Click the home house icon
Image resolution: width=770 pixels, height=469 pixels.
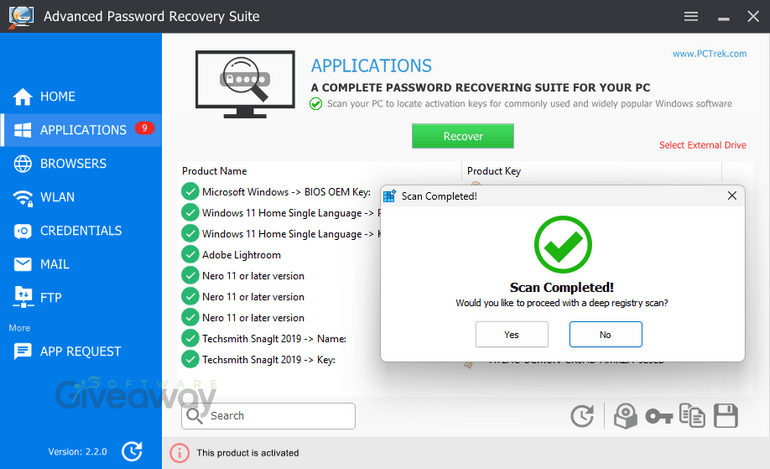point(23,96)
